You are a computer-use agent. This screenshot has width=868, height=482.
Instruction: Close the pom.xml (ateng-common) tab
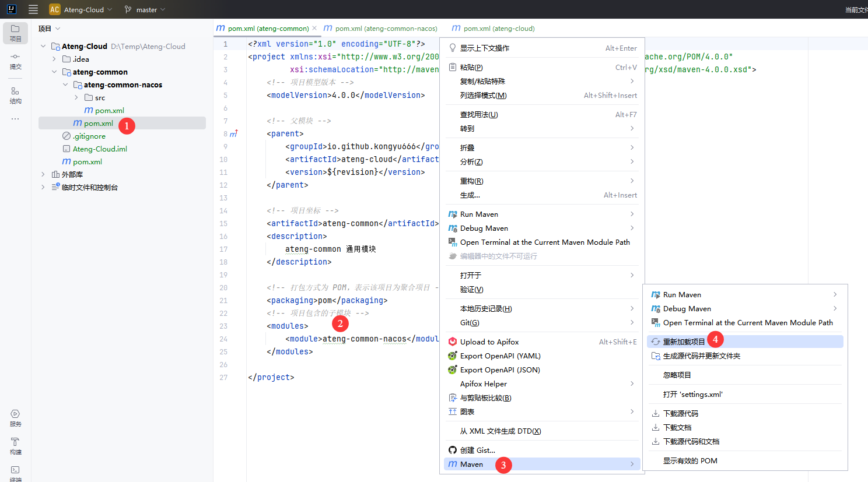click(314, 28)
